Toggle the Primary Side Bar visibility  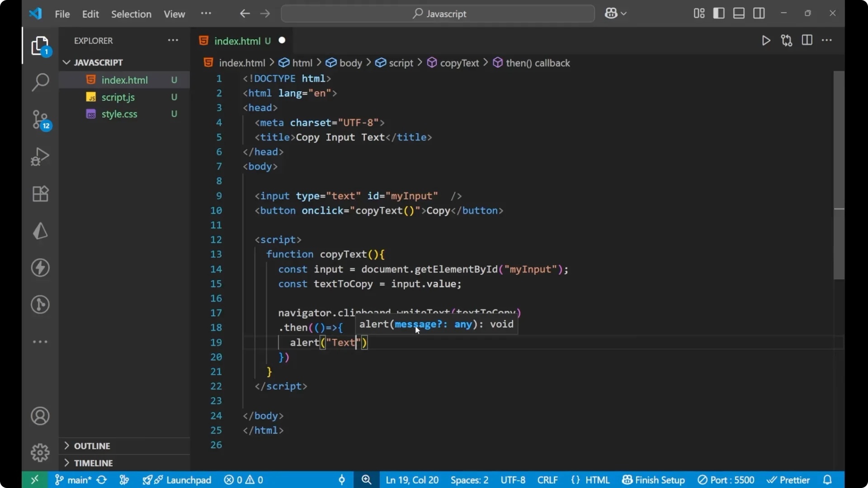click(719, 13)
